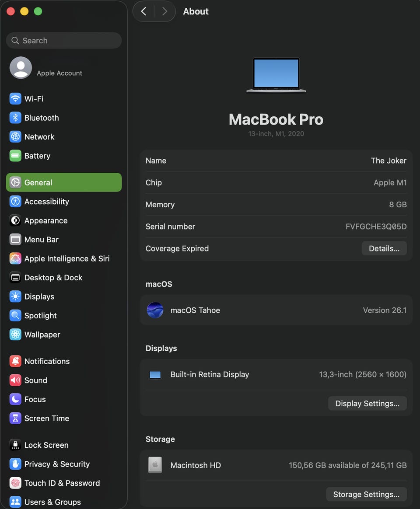Click serial number FVFGCHE3Q05D
420x509 pixels.
[376, 227]
